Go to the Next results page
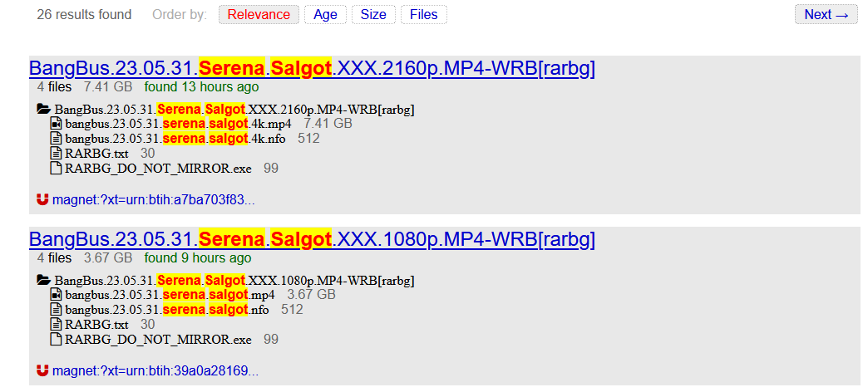Viewport: 868px width, 392px height. pyautogui.click(x=826, y=14)
